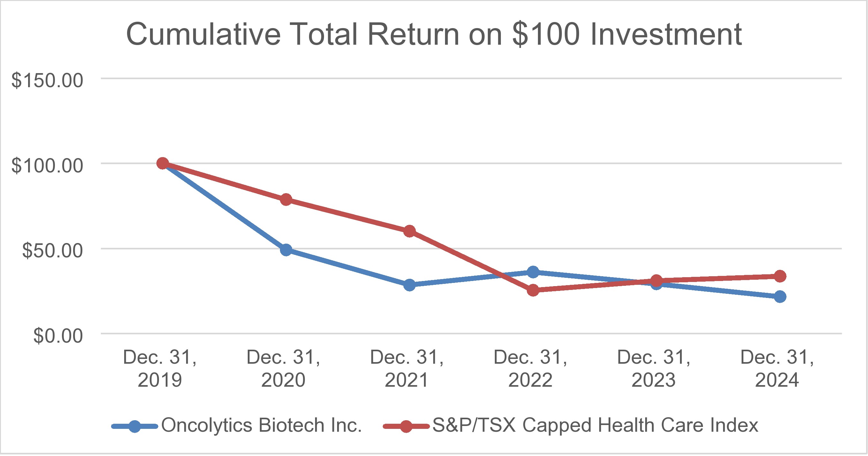Select the $50.00 y-axis label
Viewport: 868px width, 456px height.
coord(52,251)
